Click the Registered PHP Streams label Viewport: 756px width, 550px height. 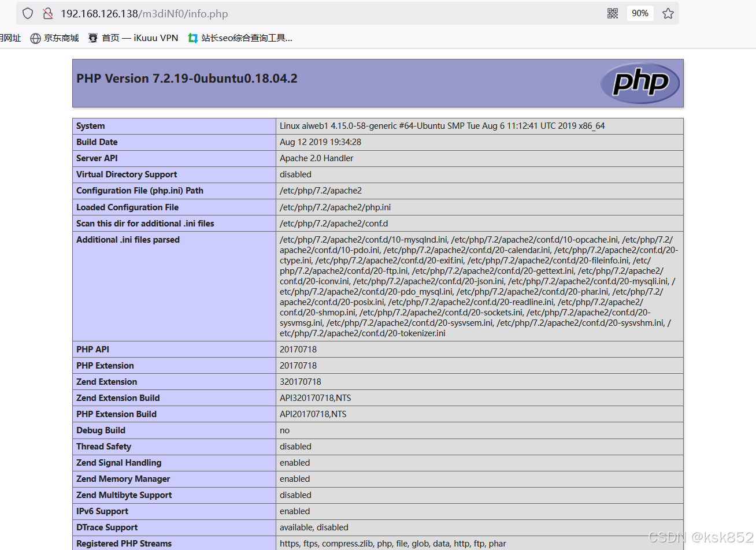(x=124, y=544)
